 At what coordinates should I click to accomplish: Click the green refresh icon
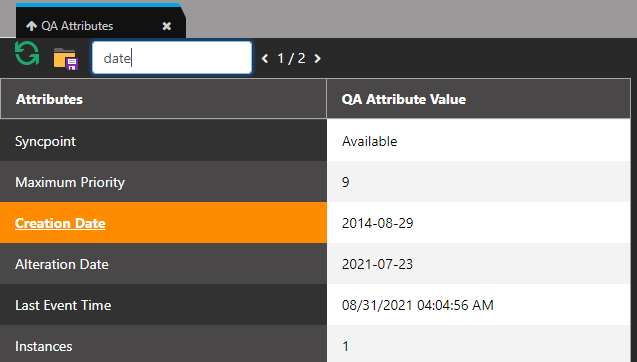click(x=27, y=53)
